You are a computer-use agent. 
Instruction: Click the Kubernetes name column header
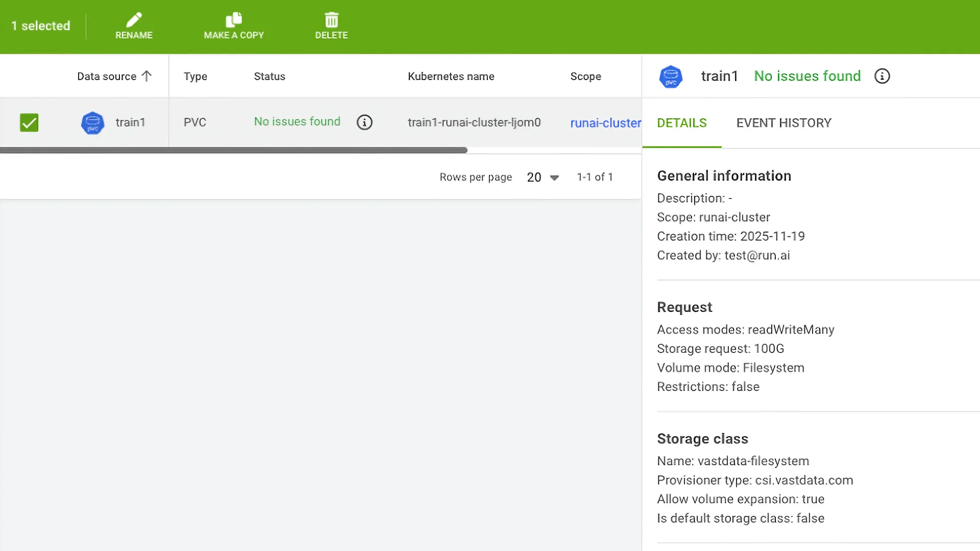[451, 76]
